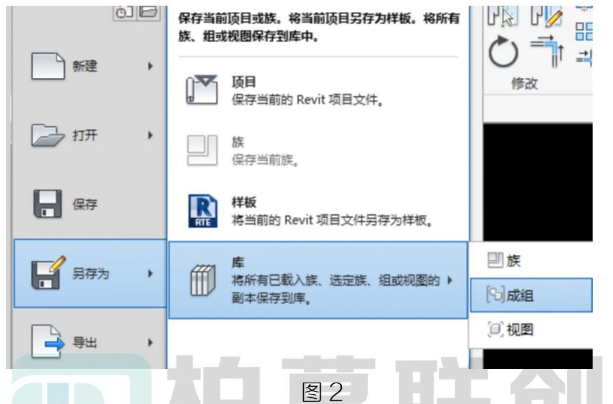Select the 另存为 menu entry
Viewport: 613px width, 404px height.
pos(90,273)
